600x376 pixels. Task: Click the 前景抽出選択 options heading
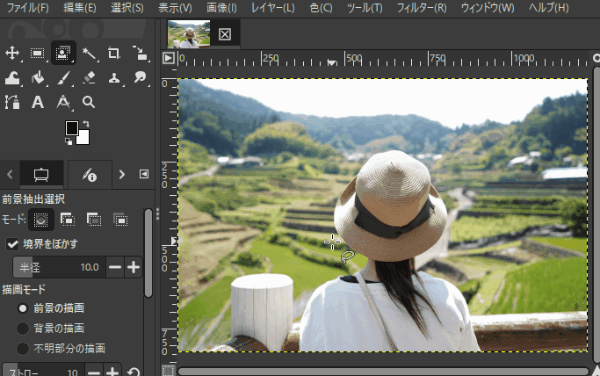pyautogui.click(x=34, y=199)
